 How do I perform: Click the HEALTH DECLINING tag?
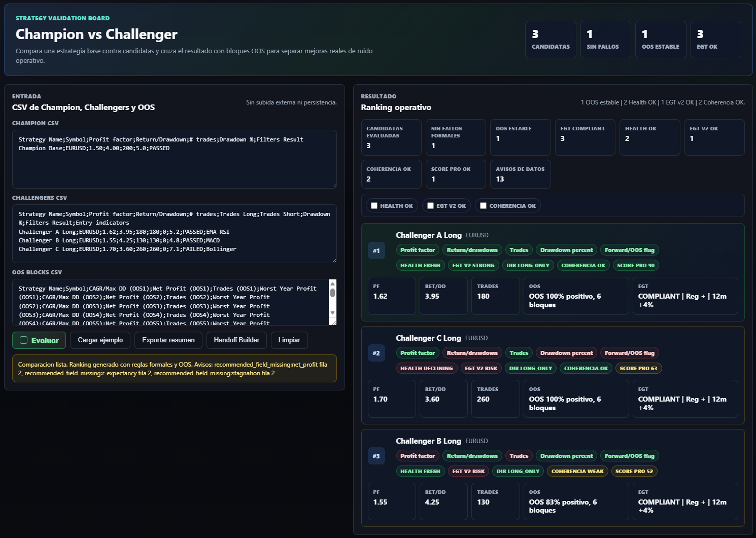[x=426, y=368]
